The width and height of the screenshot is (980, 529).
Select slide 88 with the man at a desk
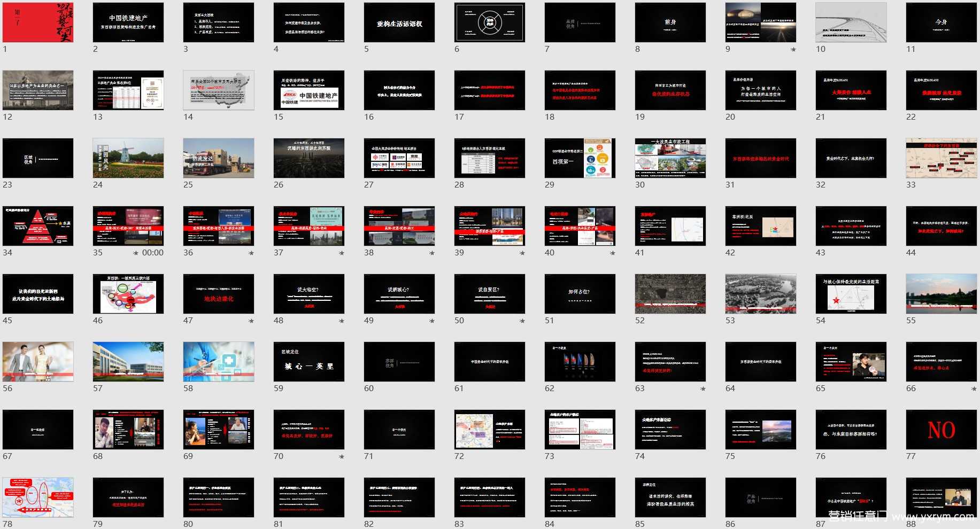pyautogui.click(x=942, y=497)
